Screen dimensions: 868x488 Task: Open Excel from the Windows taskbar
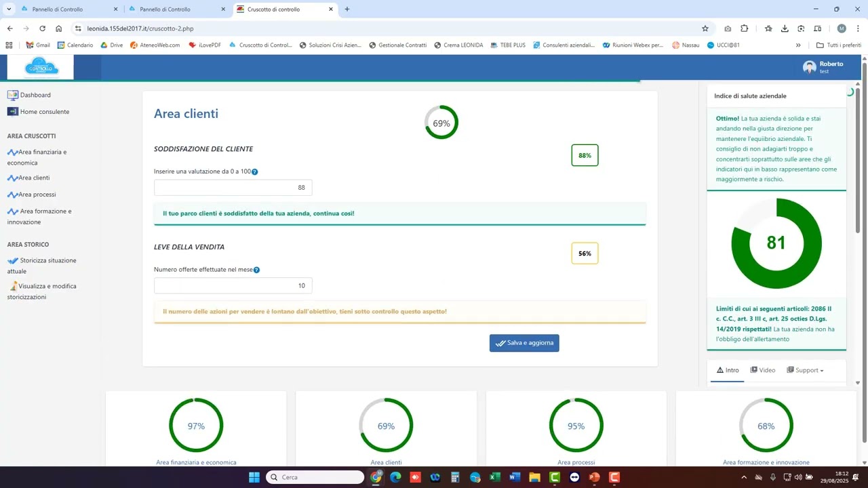[495, 477]
